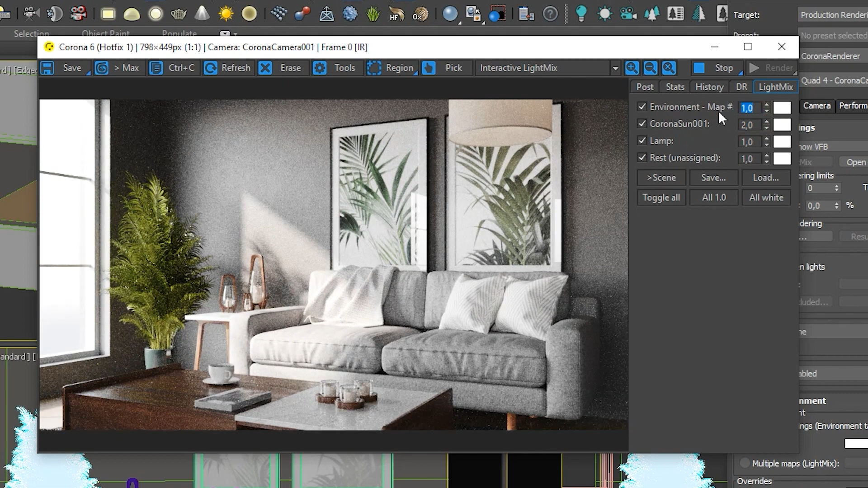Image resolution: width=868 pixels, height=488 pixels.
Task: Click the cyan light bulb icon
Action: click(x=581, y=14)
